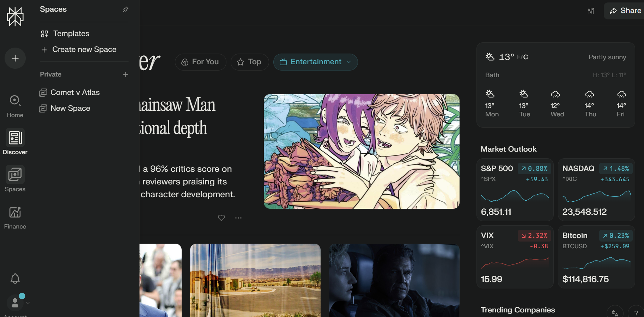Expand the Entertainment topic dropdown
Viewport: 644px width, 317px height.
click(349, 62)
